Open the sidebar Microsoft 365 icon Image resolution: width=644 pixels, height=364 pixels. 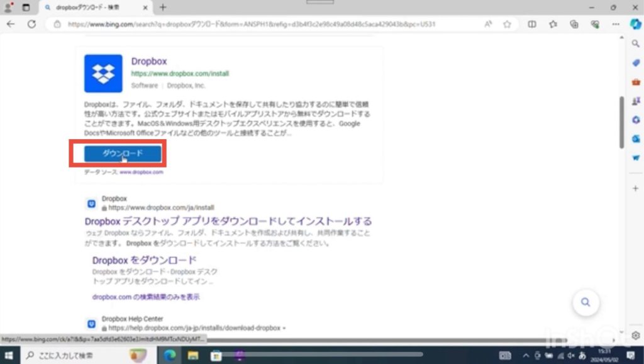(x=636, y=120)
